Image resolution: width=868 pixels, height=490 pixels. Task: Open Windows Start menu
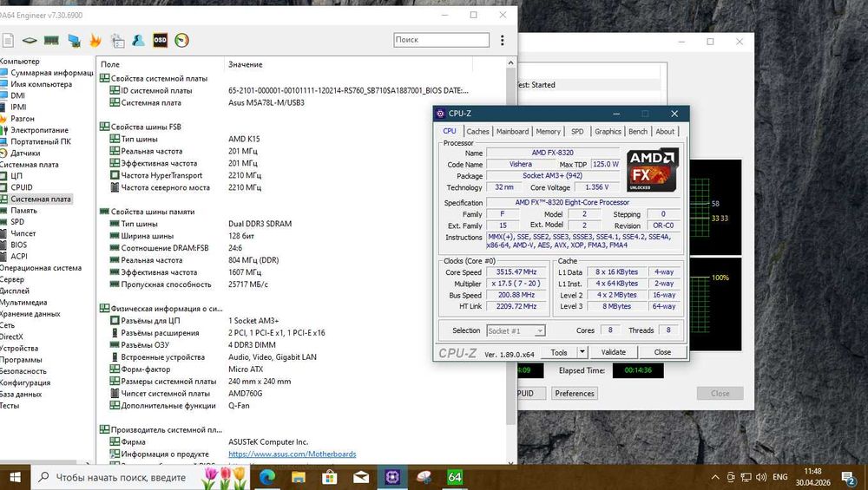point(15,477)
